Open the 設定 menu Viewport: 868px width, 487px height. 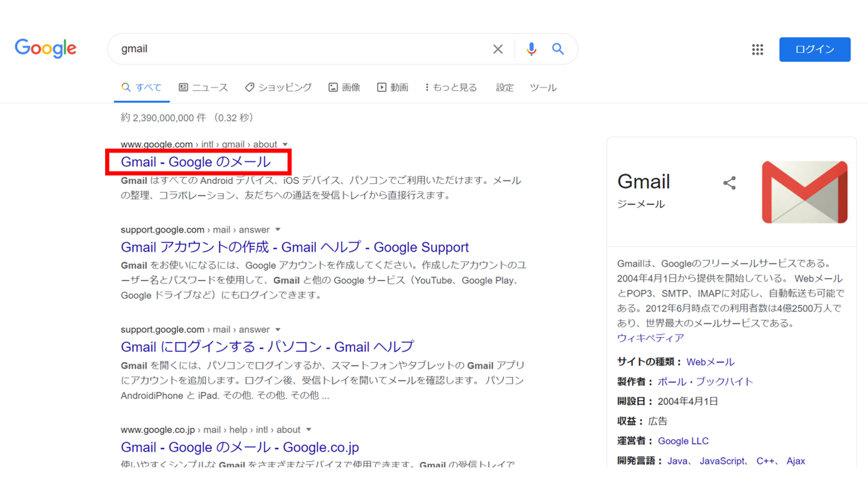505,87
